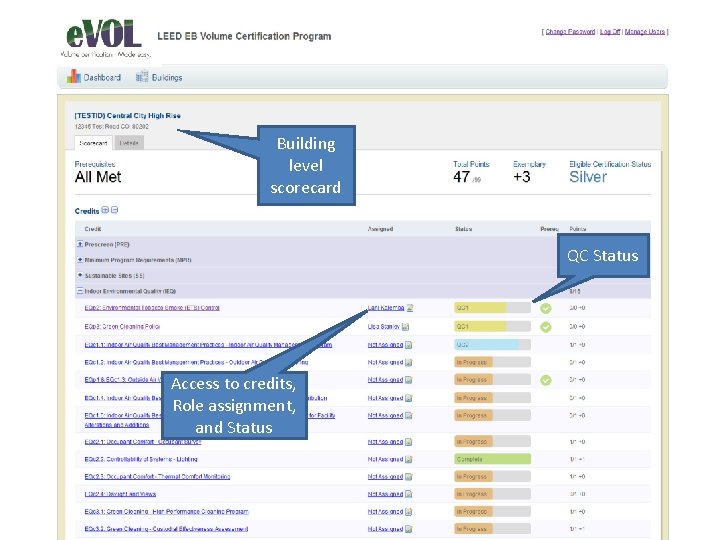Expand the Prescreen (PRE) credit group
Screen dimensions: 720x540
[80, 244]
